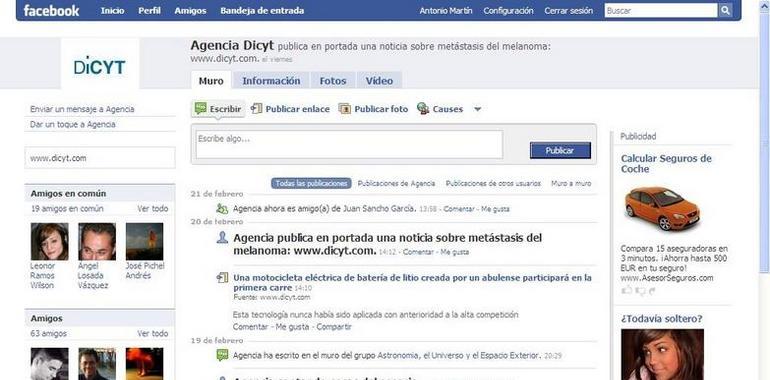Open Bandeja de entrada
Screen dimensions: 770x380
point(262,10)
